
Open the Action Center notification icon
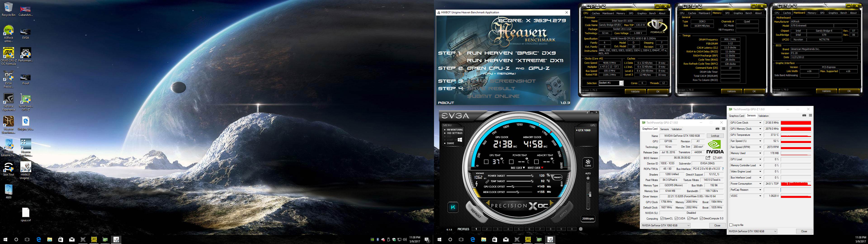coord(427,240)
